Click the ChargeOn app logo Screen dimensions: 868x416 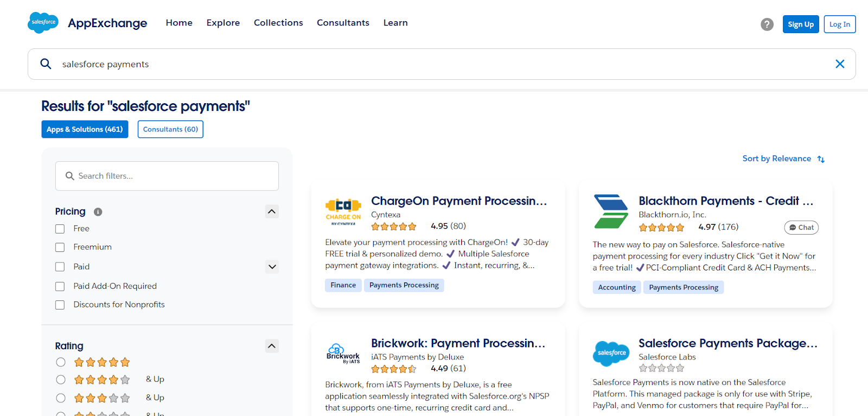(343, 212)
